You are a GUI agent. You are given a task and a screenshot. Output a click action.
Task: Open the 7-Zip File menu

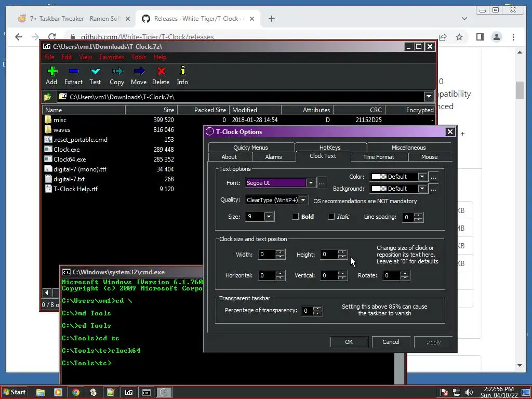coord(49,57)
